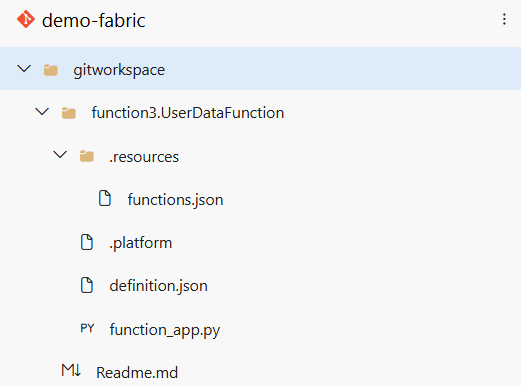Viewport: 521px width, 386px height.
Task: Click the definition.json file icon
Action: coord(87,285)
